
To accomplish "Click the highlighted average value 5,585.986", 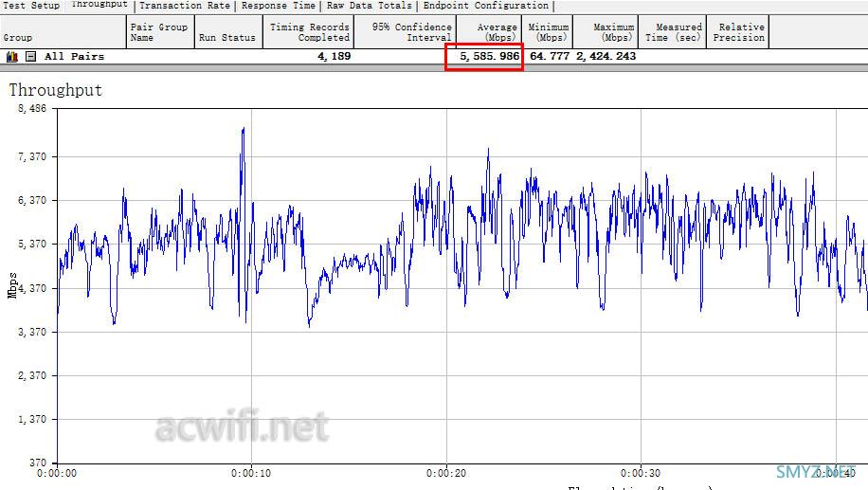I will tap(489, 57).
